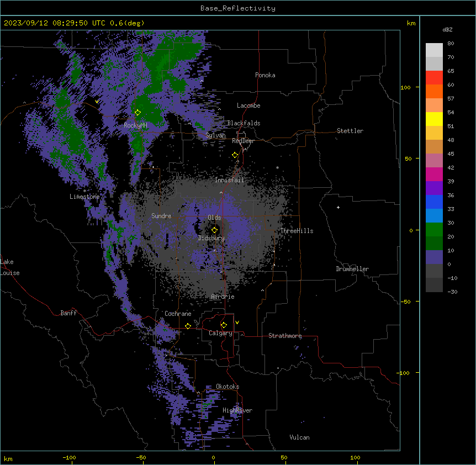The height and width of the screenshot is (465, 476).
Task: Click the yellow diamond marker beneath Cochrane label
Action: [x=188, y=326]
